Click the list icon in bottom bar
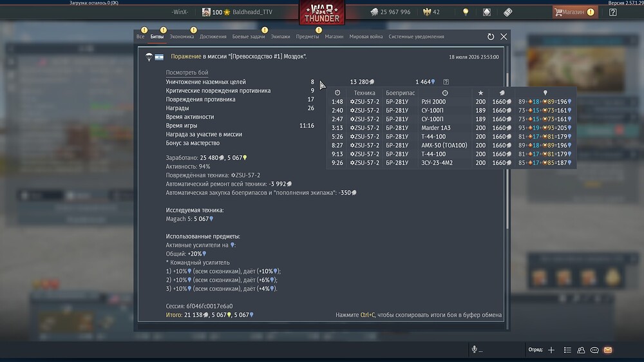Screen dimensions: 644x362 point(567,350)
